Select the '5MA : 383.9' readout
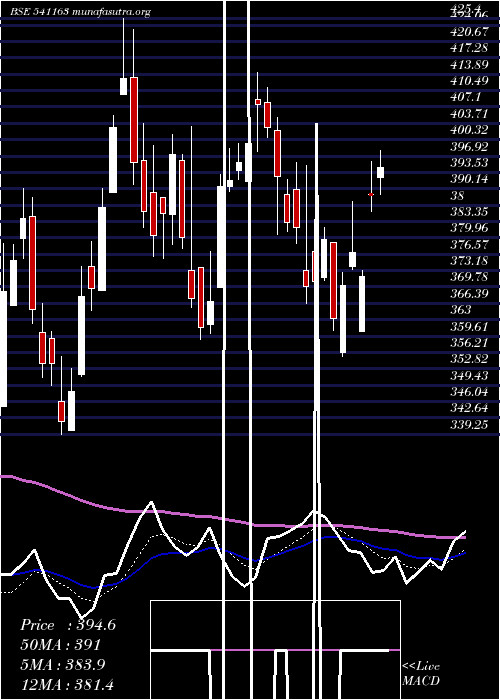Viewport: 500px width, 700px height. pos(62,665)
